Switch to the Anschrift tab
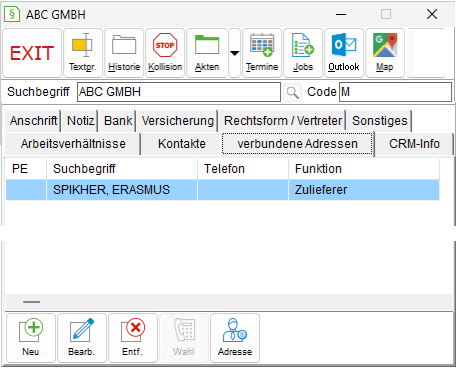This screenshot has height=369, width=457. coord(33,121)
